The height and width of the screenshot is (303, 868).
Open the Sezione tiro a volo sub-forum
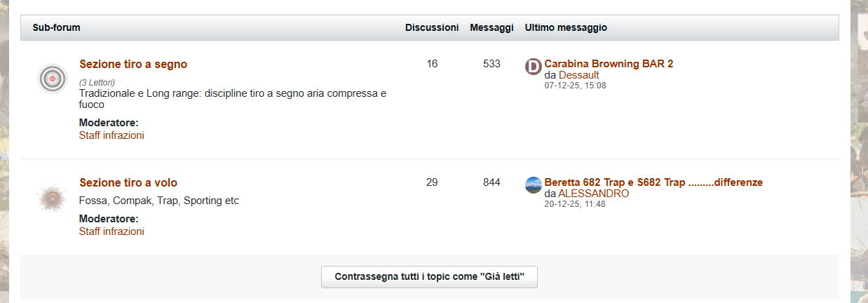click(x=128, y=183)
